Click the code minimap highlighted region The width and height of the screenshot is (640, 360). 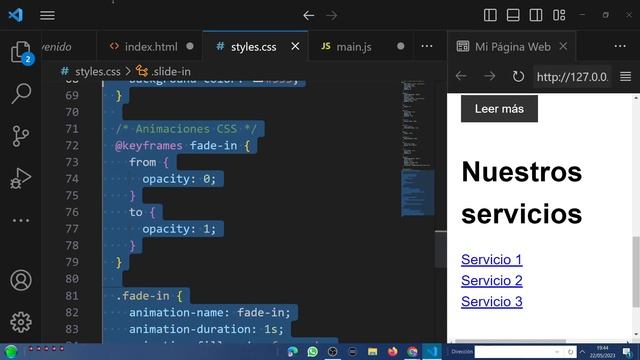coord(418,193)
